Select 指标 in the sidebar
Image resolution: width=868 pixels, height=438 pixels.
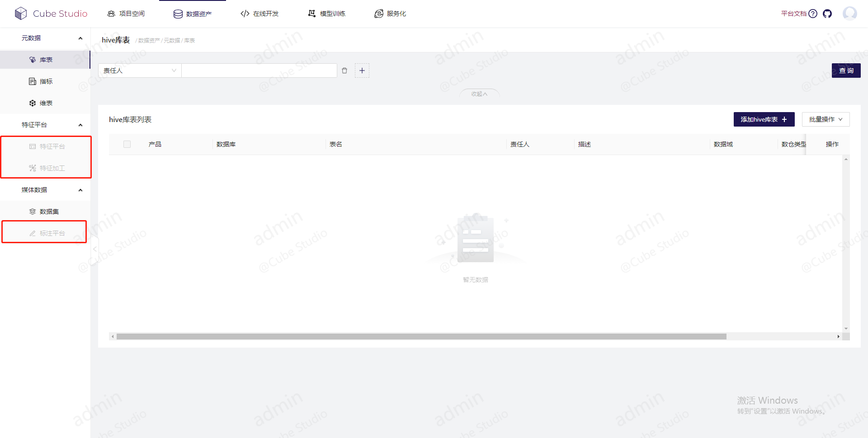click(45, 81)
